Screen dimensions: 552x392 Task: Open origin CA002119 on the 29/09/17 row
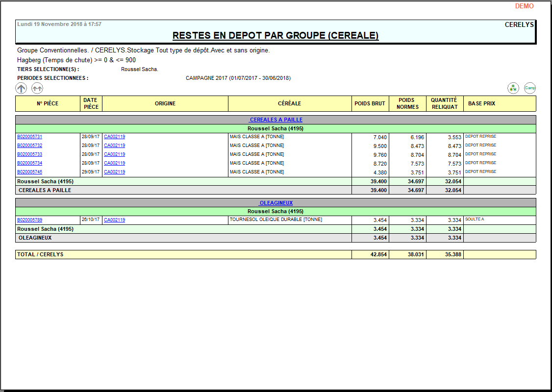coord(114,172)
